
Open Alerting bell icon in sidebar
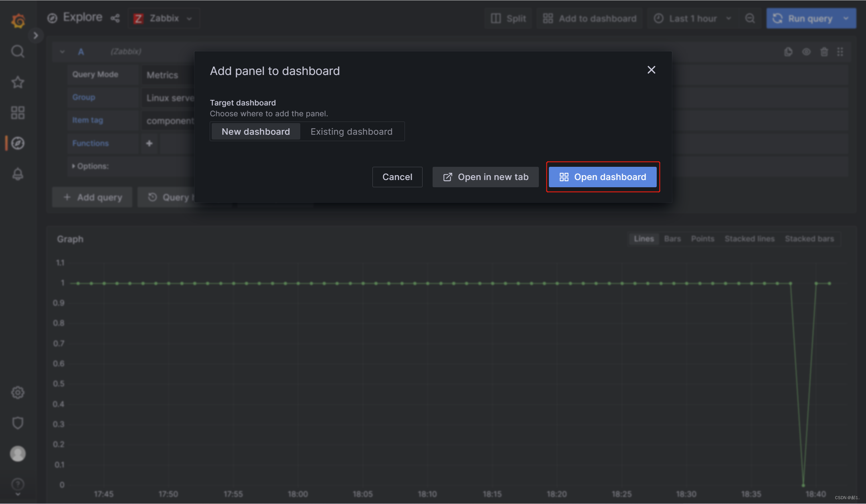tap(18, 174)
